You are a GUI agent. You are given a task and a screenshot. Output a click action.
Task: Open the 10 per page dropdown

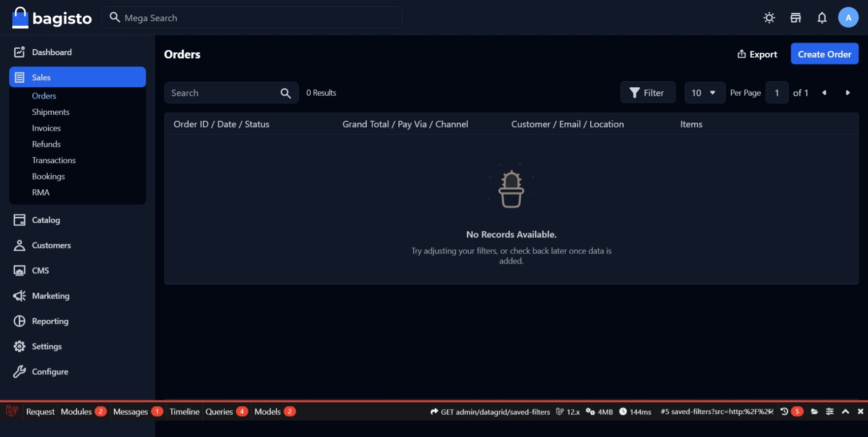(x=704, y=93)
